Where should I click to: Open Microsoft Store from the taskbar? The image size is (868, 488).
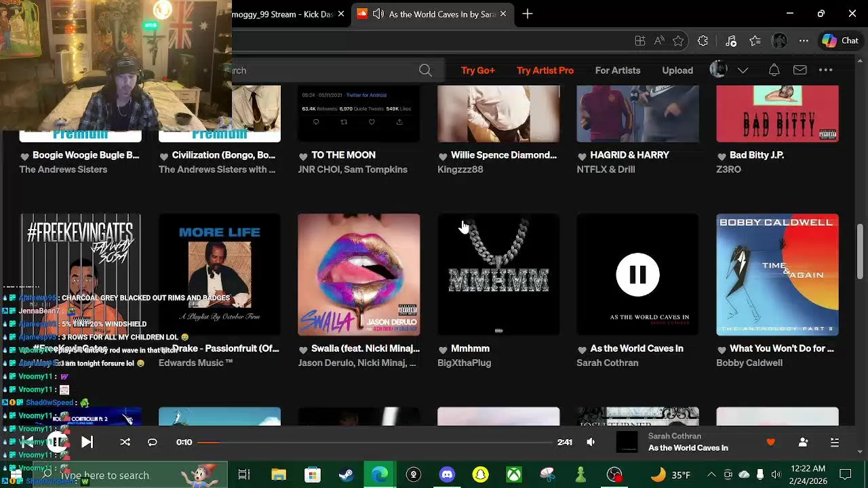pyautogui.click(x=312, y=475)
